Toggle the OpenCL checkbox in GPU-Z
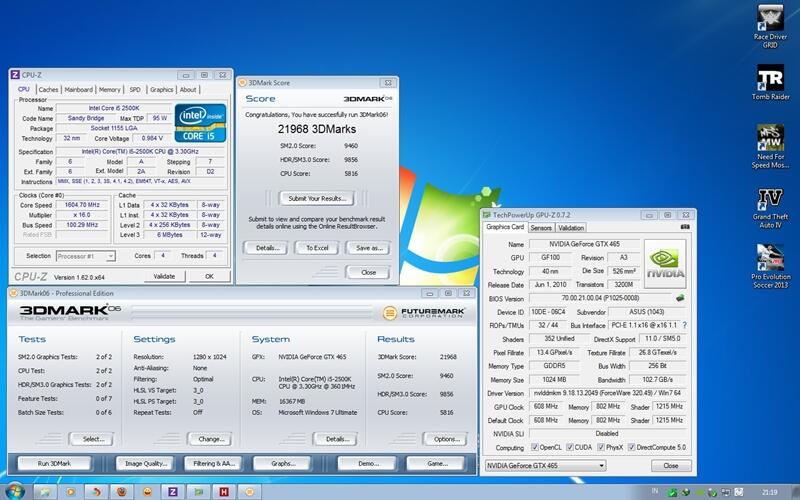This screenshot has width=800, height=500. coord(534,447)
